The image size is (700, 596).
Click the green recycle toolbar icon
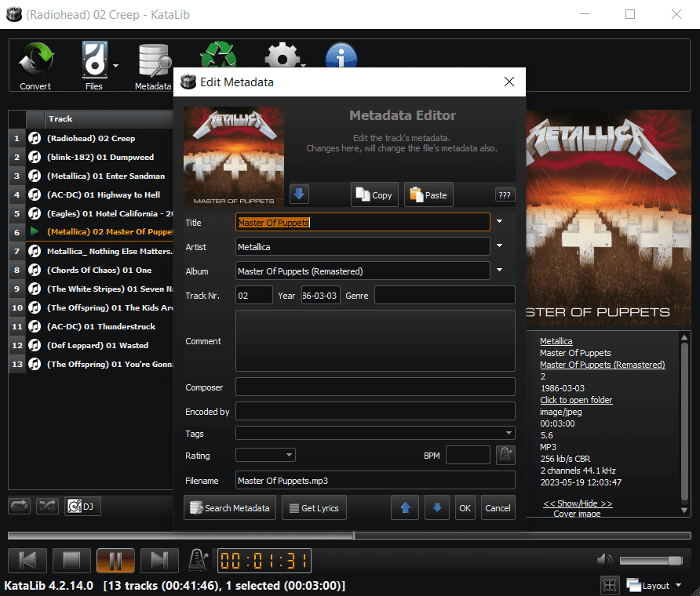click(x=218, y=54)
